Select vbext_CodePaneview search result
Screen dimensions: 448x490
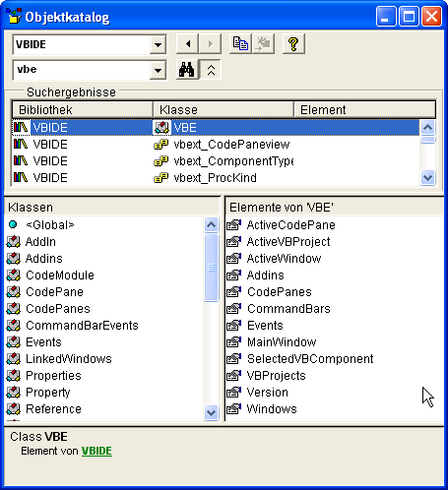(x=216, y=145)
